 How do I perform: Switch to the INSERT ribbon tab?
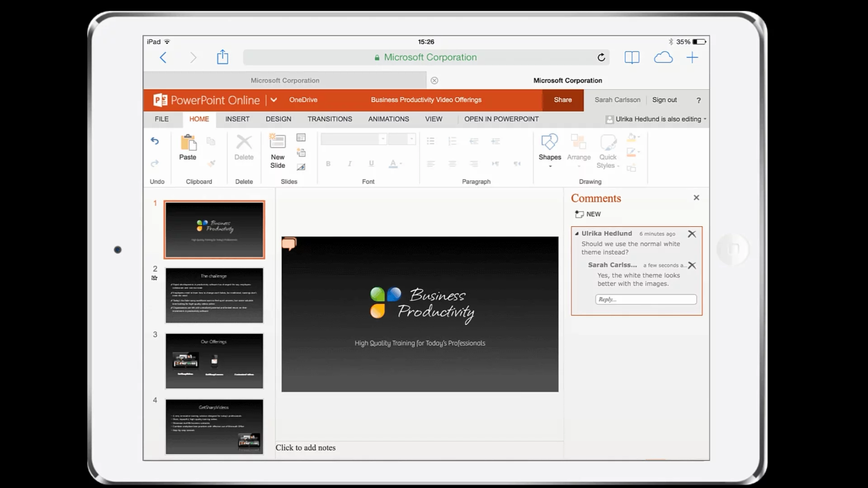tap(237, 119)
